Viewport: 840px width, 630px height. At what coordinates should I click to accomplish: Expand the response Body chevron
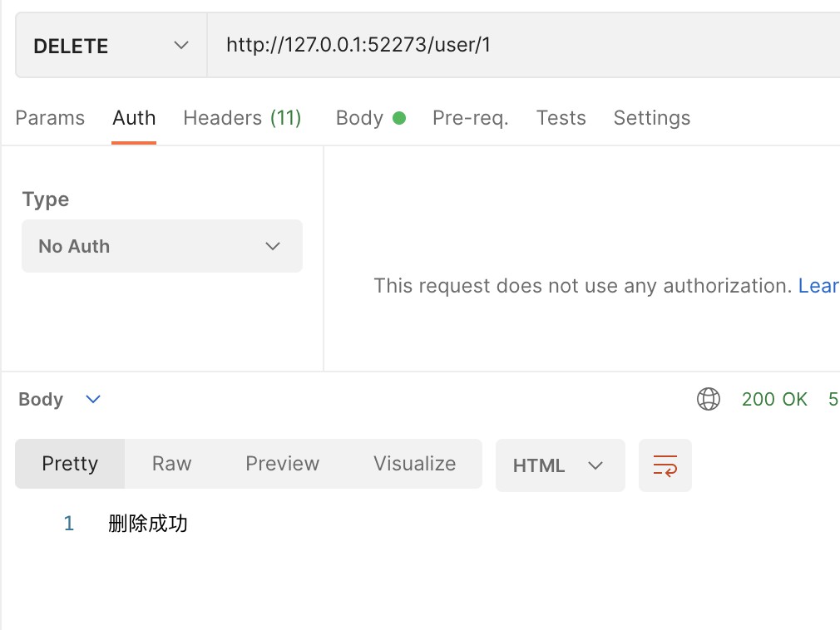point(93,399)
